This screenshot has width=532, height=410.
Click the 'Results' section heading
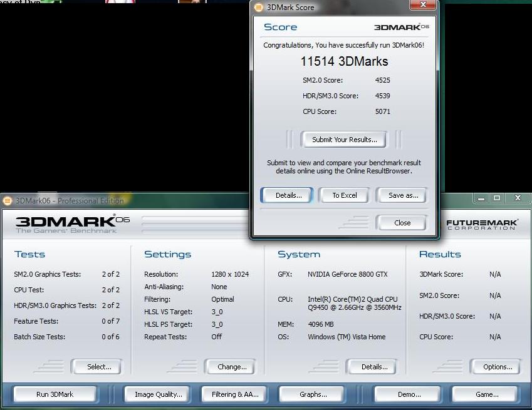(x=440, y=255)
